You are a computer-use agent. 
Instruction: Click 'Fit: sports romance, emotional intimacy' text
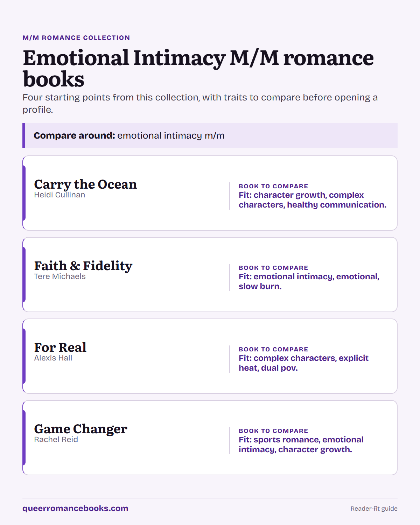click(x=301, y=444)
